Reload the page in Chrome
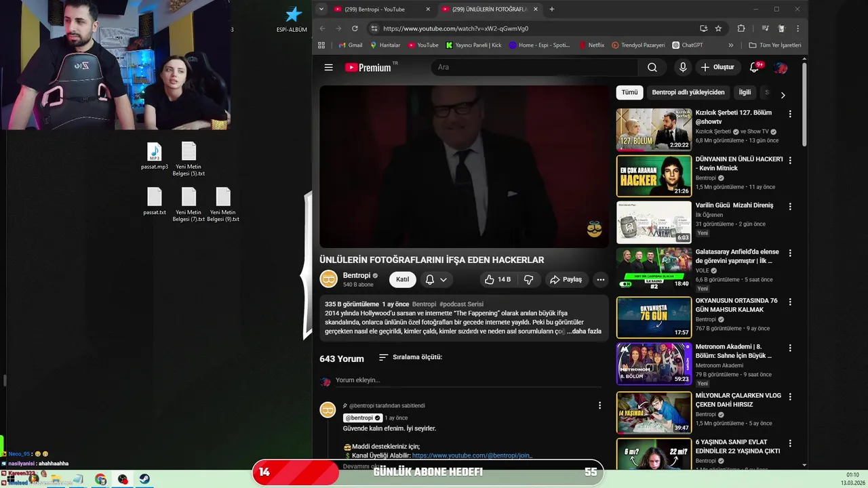The width and height of the screenshot is (868, 488). point(355,28)
